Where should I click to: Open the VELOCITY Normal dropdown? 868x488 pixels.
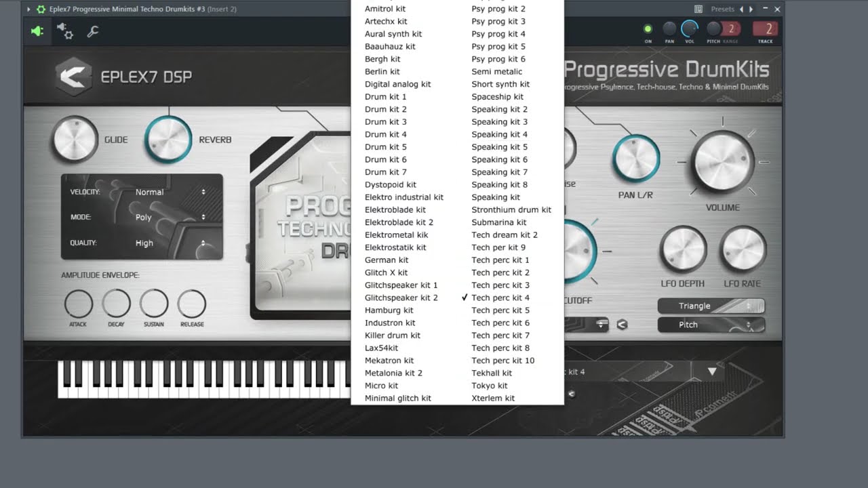pos(170,192)
